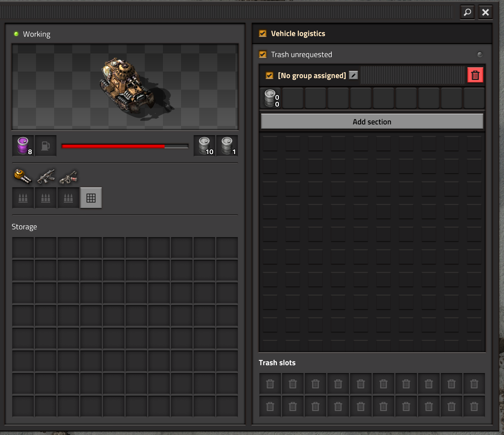Click the Add section button
504x435 pixels.
372,121
